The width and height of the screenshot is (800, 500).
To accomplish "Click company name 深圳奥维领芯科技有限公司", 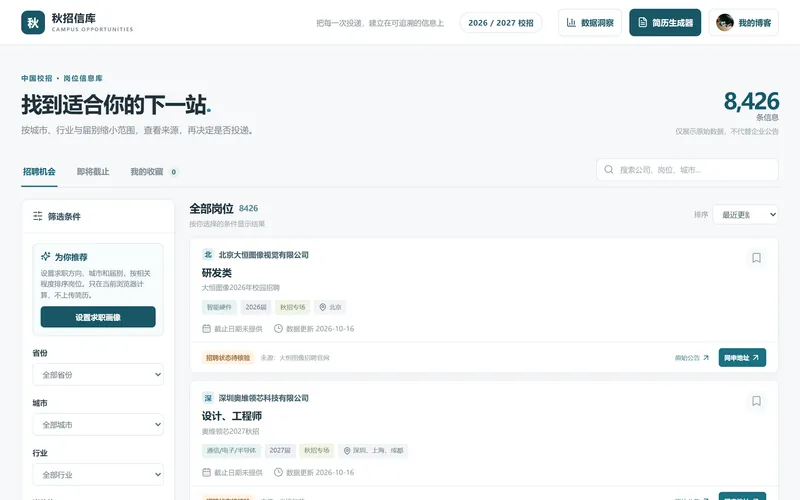I will click(263, 398).
